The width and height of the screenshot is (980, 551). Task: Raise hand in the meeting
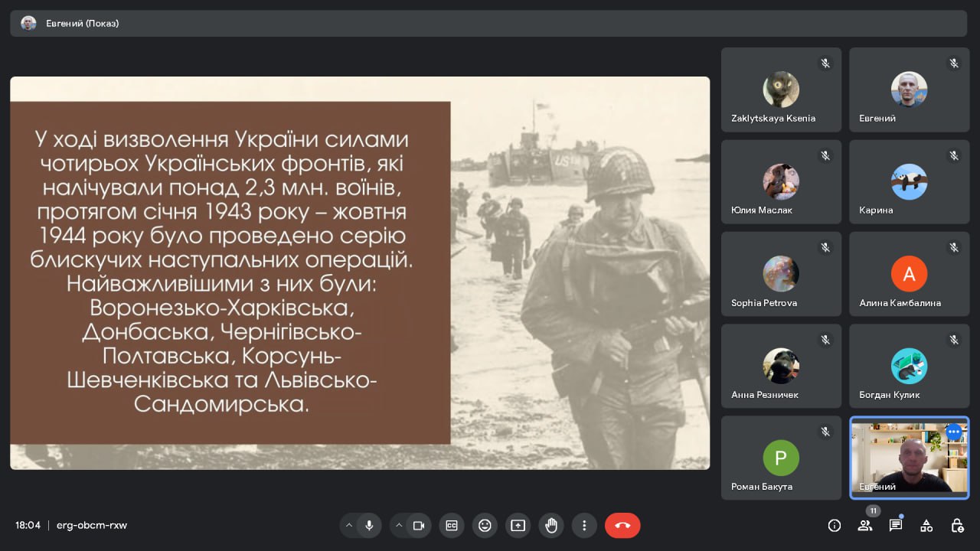[x=550, y=526]
